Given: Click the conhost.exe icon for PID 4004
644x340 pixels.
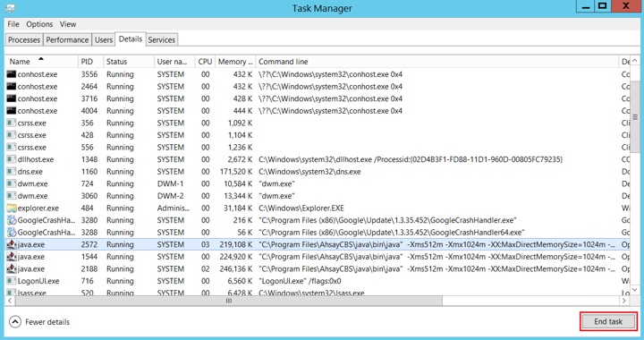Looking at the screenshot, I should [x=11, y=111].
